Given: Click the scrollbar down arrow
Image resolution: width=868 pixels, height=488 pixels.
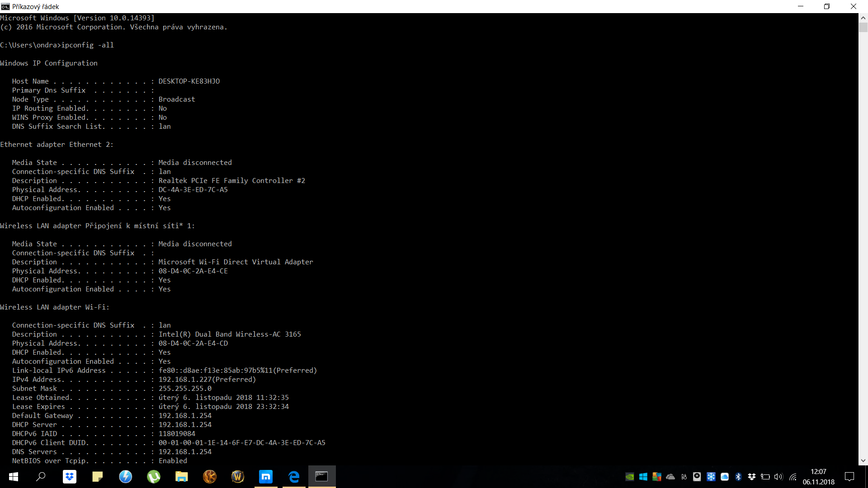Looking at the screenshot, I should click(x=863, y=461).
